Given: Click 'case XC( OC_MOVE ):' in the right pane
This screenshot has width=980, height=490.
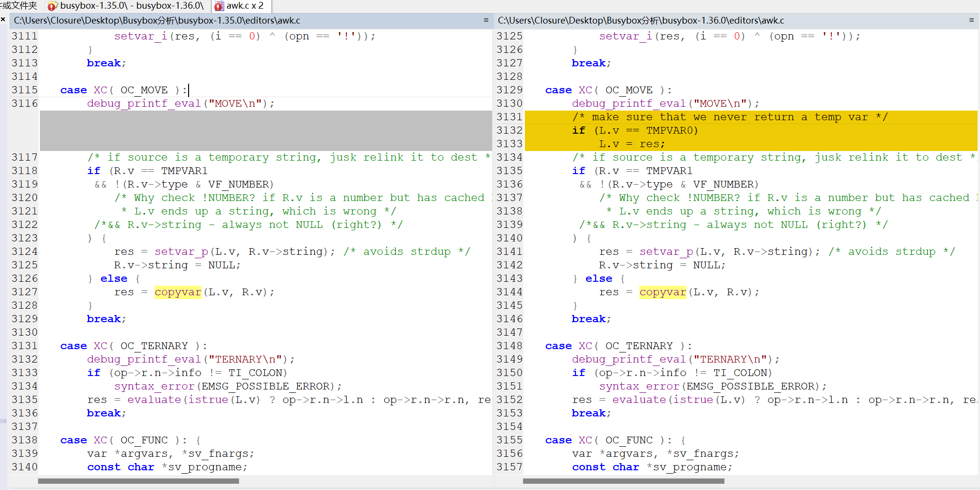Looking at the screenshot, I should click(609, 90).
